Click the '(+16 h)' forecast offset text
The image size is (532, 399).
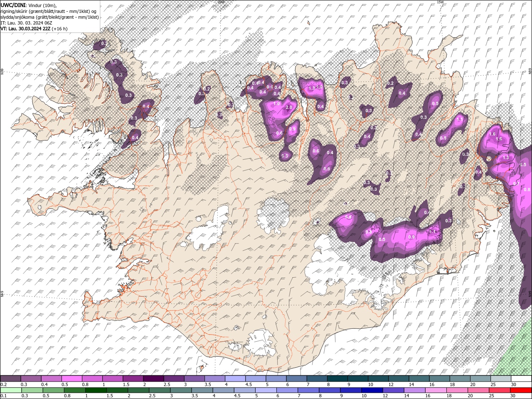pyautogui.click(x=59, y=29)
